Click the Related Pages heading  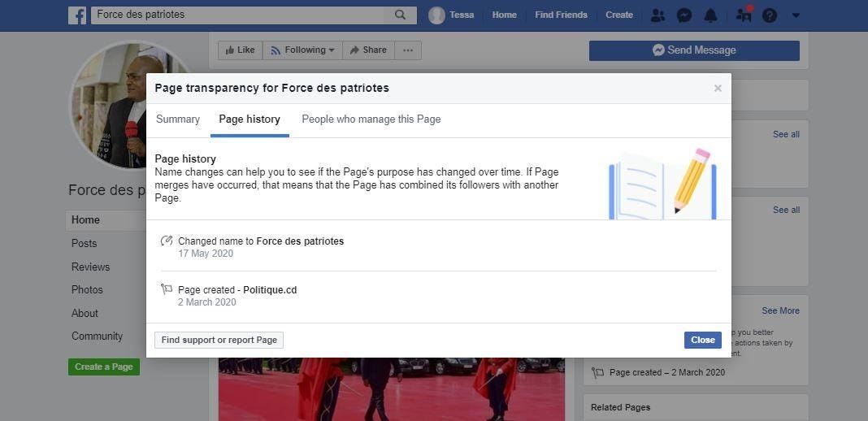[x=621, y=408]
